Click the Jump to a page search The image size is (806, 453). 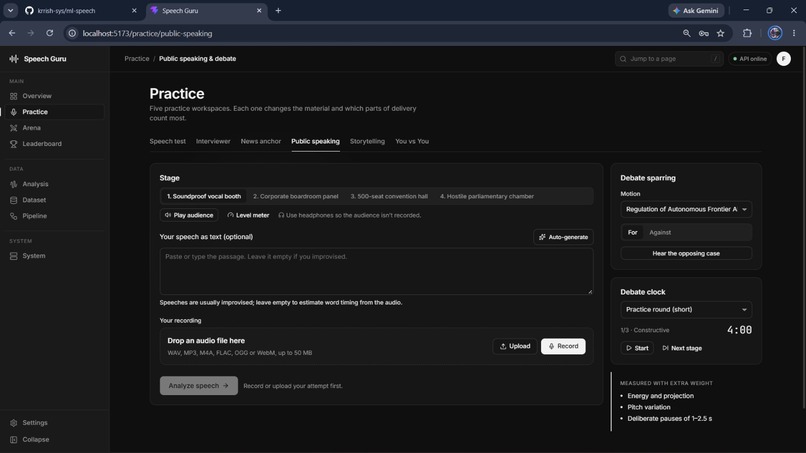coord(669,59)
